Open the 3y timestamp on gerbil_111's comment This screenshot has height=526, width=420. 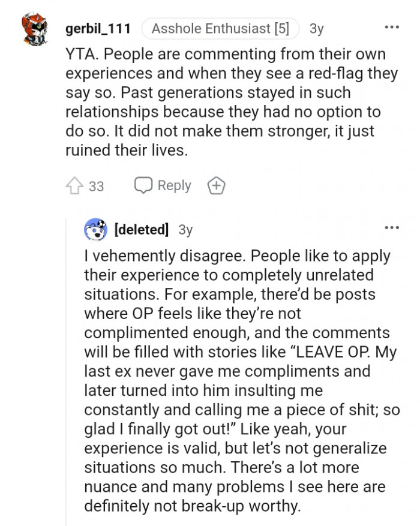point(317,28)
